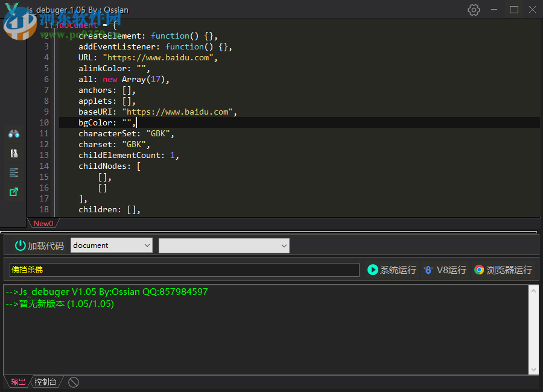Click the clear-output prohibition icon
The image size is (543, 392).
[x=72, y=381]
